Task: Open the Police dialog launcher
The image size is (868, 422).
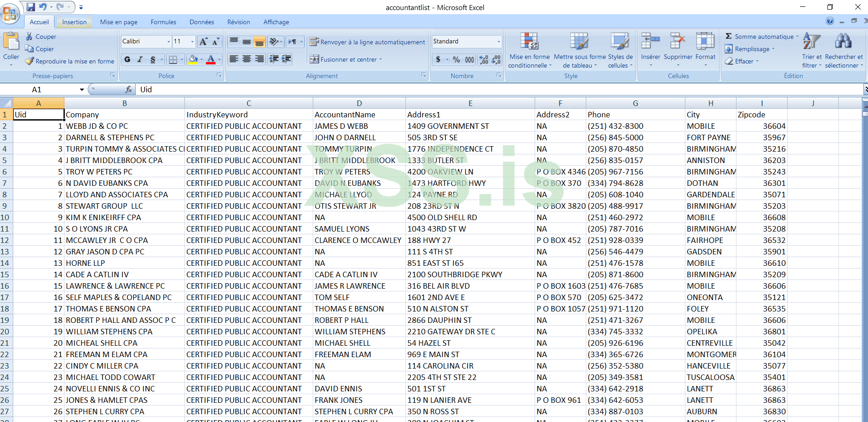Action: (x=219, y=75)
